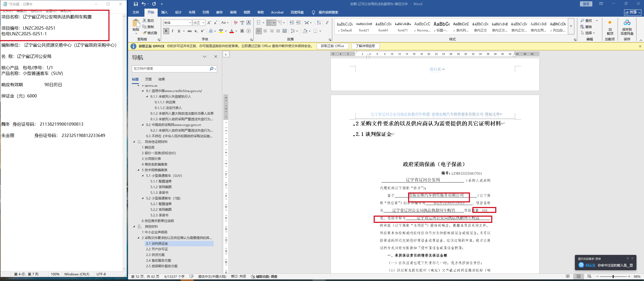Viewport: 644px width, 281px height.
Task: Click the sort A-Z icon
Action: (x=319, y=23)
